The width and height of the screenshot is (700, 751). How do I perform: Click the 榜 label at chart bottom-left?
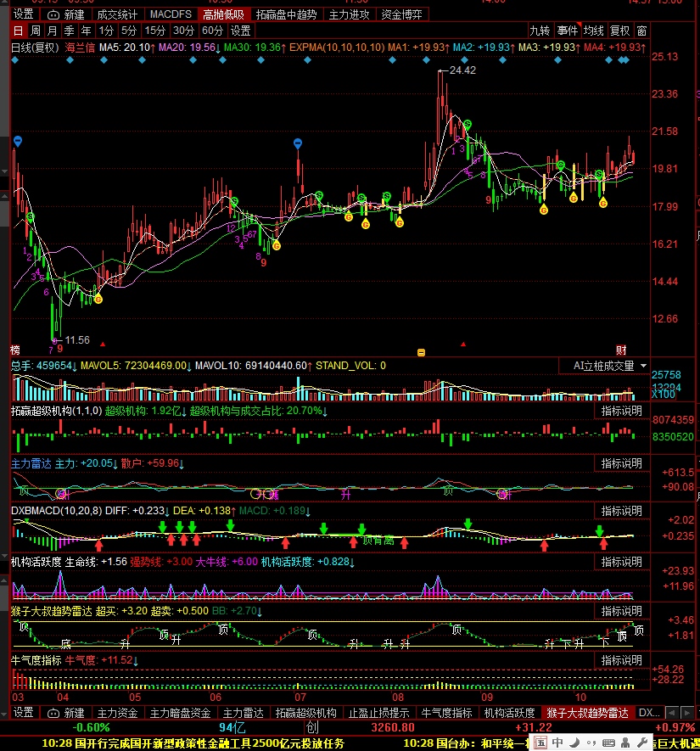click(15, 350)
